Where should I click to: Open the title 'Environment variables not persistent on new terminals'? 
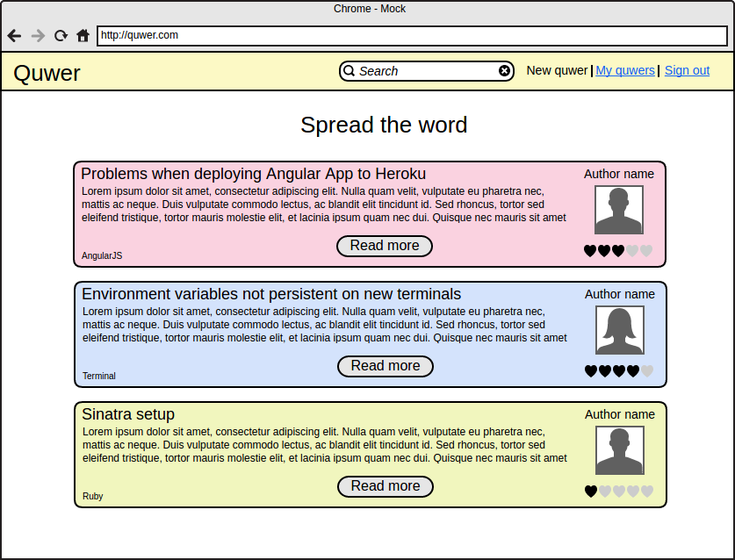[271, 294]
